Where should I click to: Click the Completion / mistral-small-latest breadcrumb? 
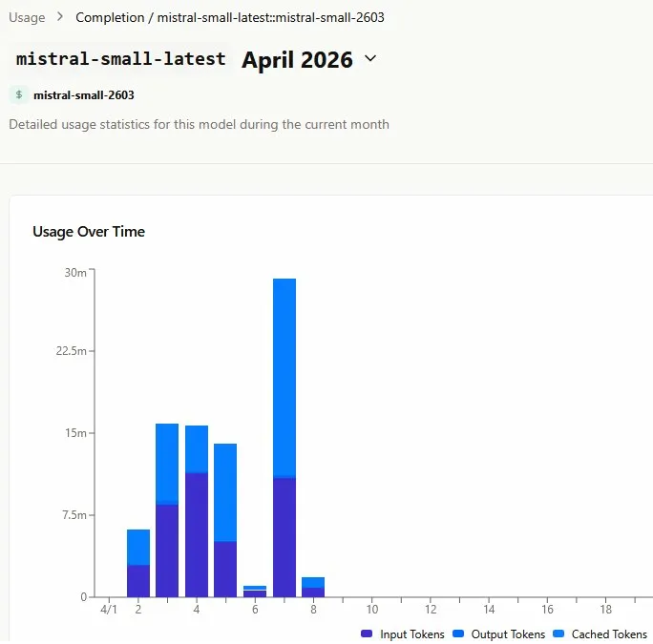point(230,17)
